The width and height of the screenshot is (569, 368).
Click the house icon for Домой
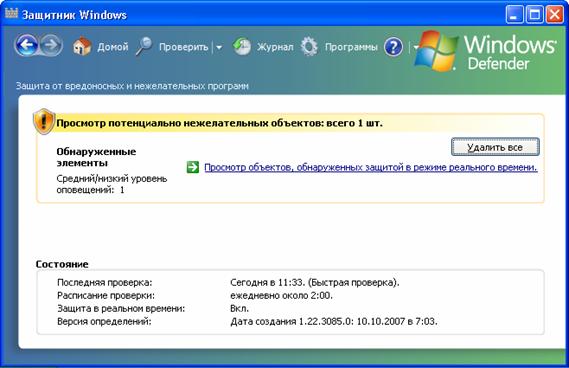82,46
